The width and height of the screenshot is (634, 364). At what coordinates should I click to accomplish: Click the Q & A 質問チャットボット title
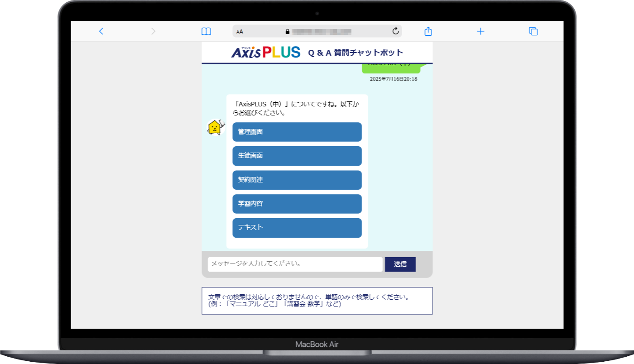pyautogui.click(x=355, y=53)
